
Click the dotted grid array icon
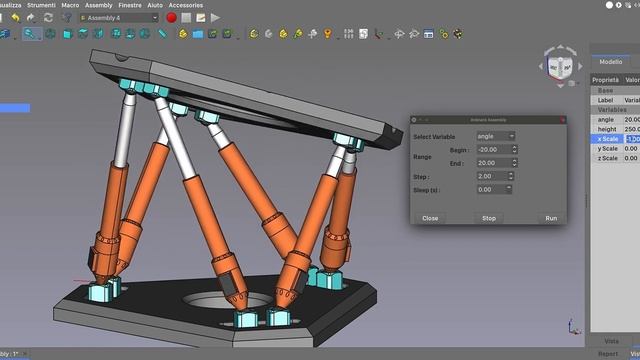point(349,34)
